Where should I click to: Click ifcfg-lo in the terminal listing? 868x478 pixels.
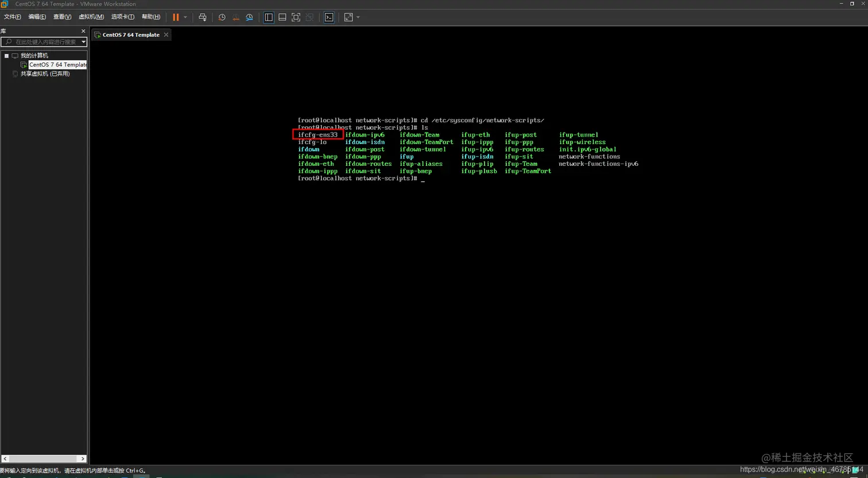[x=312, y=142]
